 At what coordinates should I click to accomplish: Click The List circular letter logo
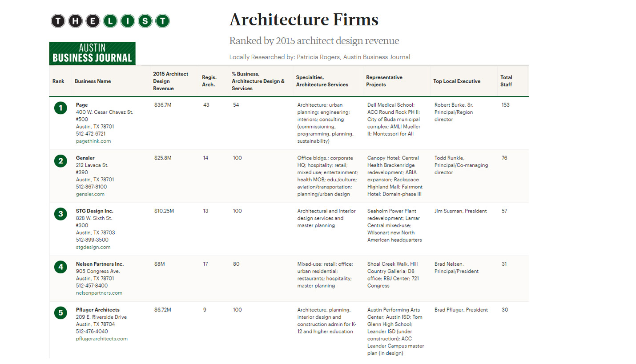(x=110, y=21)
